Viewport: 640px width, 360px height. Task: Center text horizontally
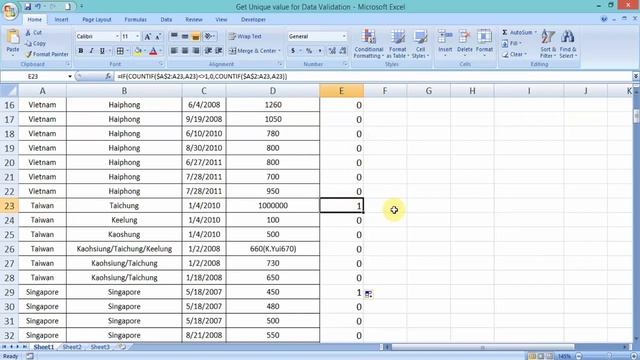[x=185, y=51]
